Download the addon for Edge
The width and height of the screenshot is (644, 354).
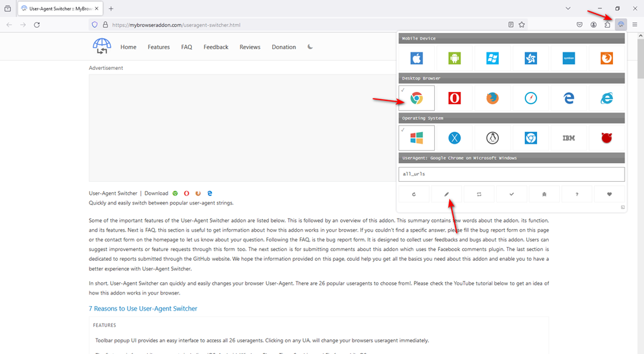click(x=209, y=194)
